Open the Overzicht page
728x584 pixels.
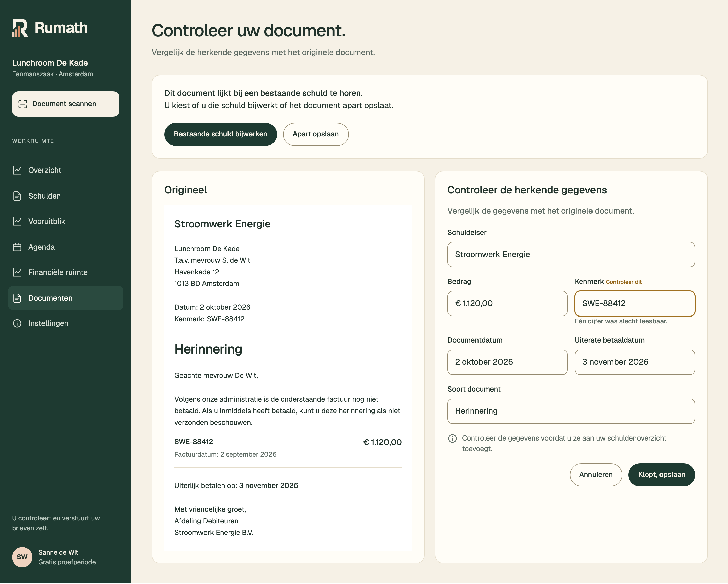pos(66,170)
